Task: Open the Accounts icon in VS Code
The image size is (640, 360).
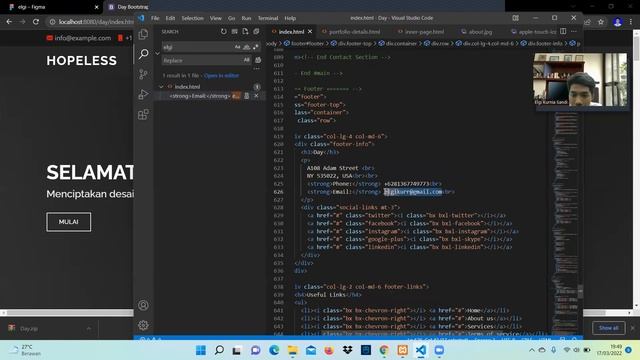Action: [143, 305]
